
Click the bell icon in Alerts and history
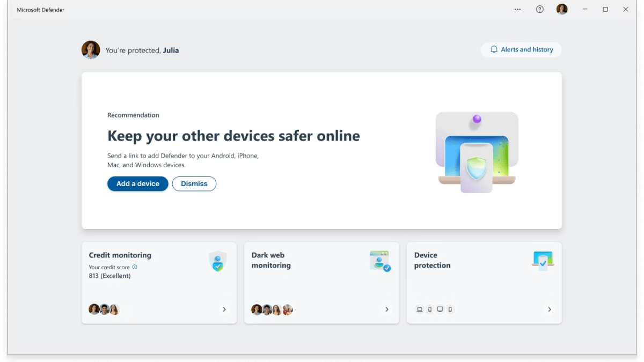tap(494, 50)
